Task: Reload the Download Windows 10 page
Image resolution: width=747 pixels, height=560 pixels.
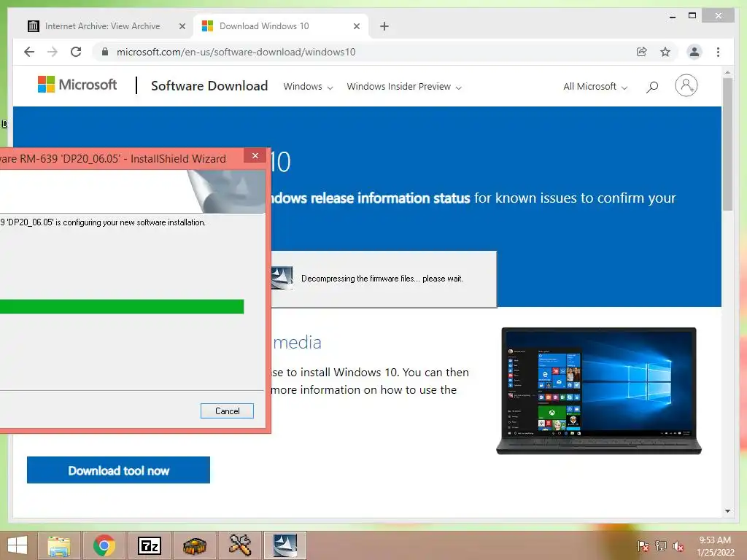Action: click(x=76, y=52)
